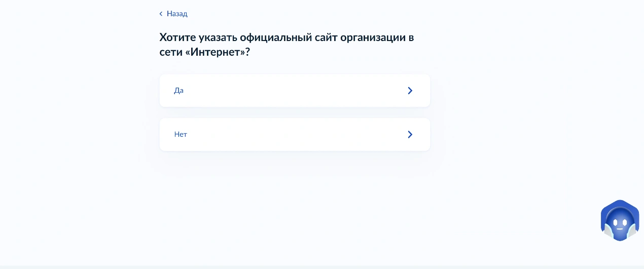Click the robot assistant's face
Viewport: 644px width, 269px height.
(x=620, y=222)
